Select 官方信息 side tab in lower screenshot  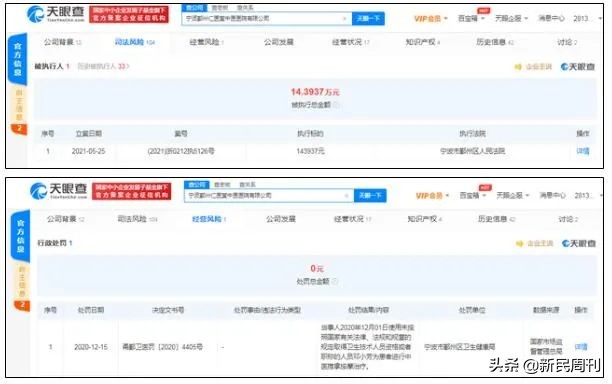tap(20, 236)
